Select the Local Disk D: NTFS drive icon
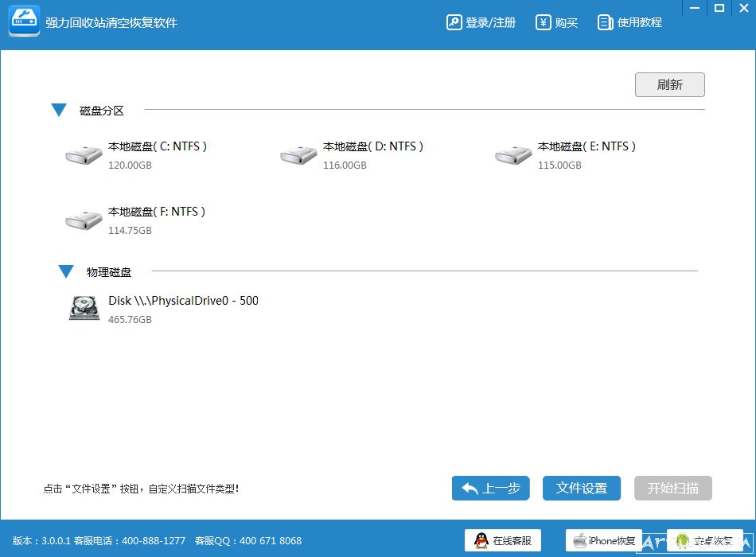The height and width of the screenshot is (557, 756). click(298, 155)
